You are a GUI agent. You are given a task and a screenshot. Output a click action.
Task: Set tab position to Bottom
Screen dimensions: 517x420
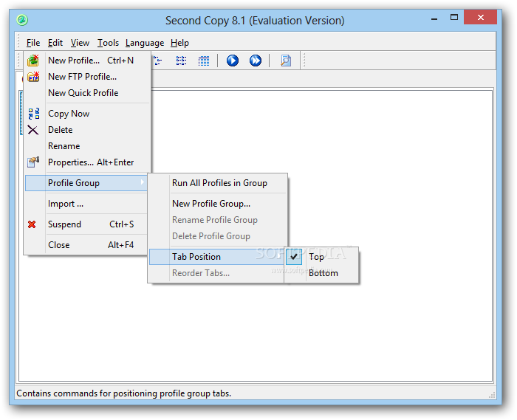tap(321, 273)
